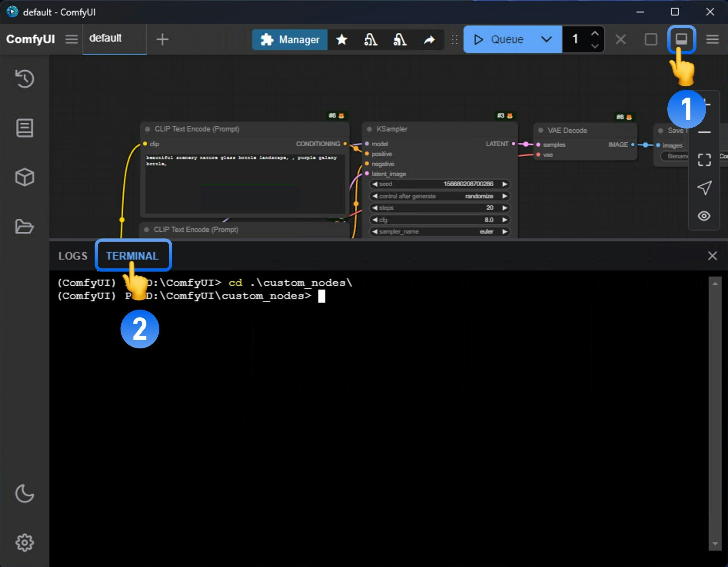Switch to the TERMINAL tab
The height and width of the screenshot is (567, 728).
(133, 255)
